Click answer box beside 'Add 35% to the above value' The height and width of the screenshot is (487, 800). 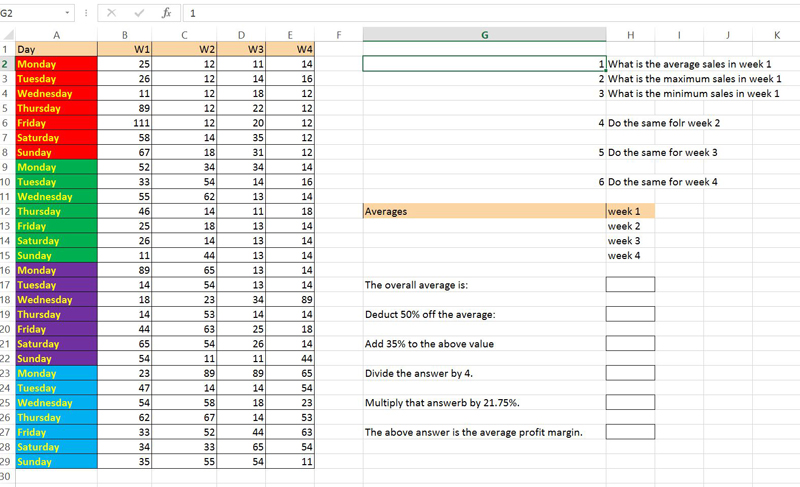(x=631, y=344)
